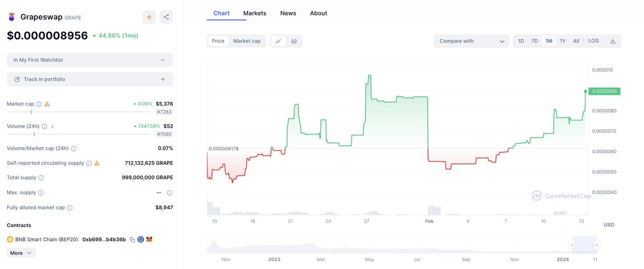Click the star favorite icon

pyautogui.click(x=149, y=17)
